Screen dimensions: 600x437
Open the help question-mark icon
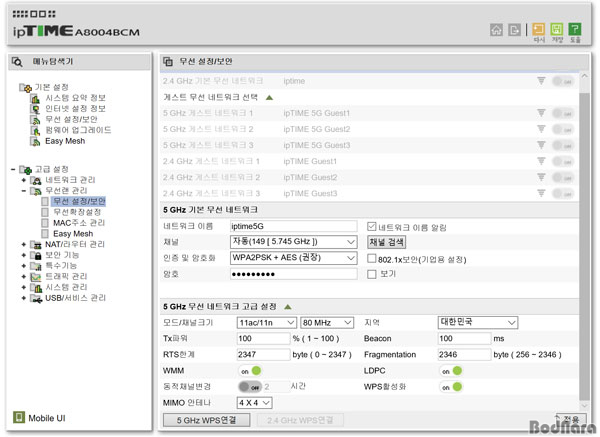[575, 29]
